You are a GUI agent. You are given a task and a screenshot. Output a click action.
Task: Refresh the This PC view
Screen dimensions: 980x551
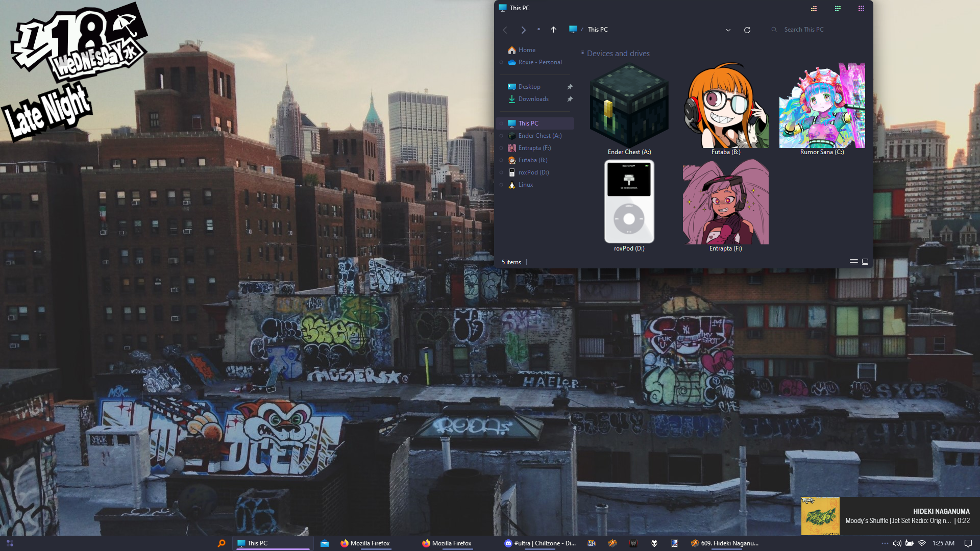pos(747,30)
